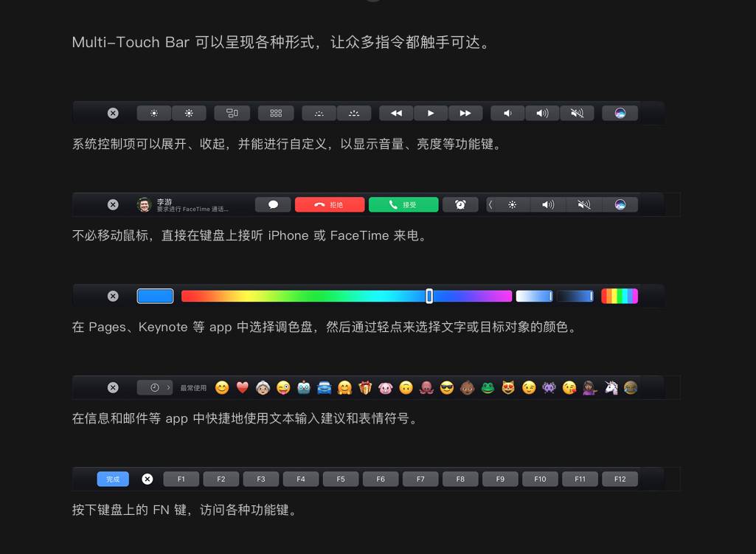Select the sunglasses emoji in the emoji strip

point(446,387)
